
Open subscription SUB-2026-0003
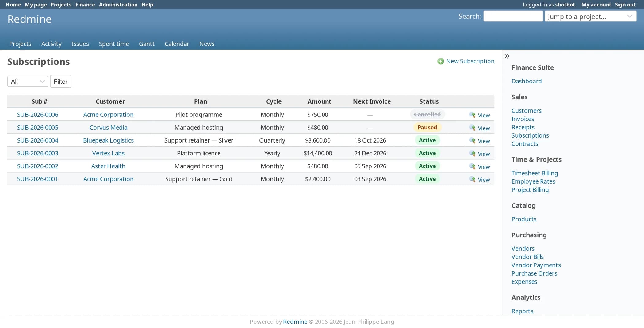(38, 153)
